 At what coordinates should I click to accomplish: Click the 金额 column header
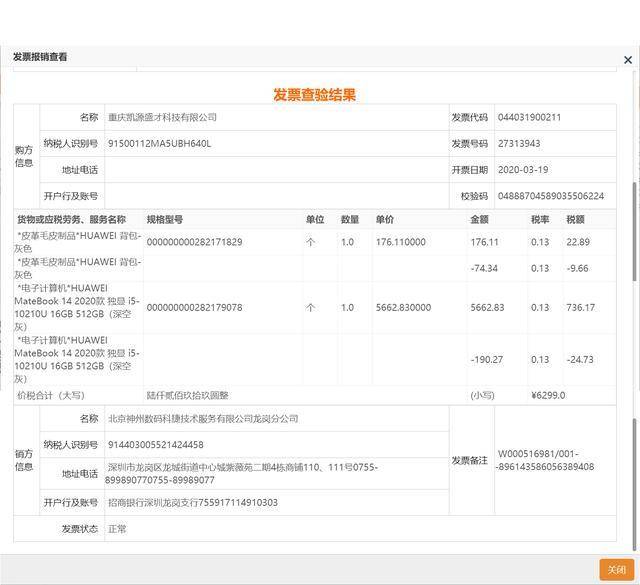pyautogui.click(x=480, y=220)
